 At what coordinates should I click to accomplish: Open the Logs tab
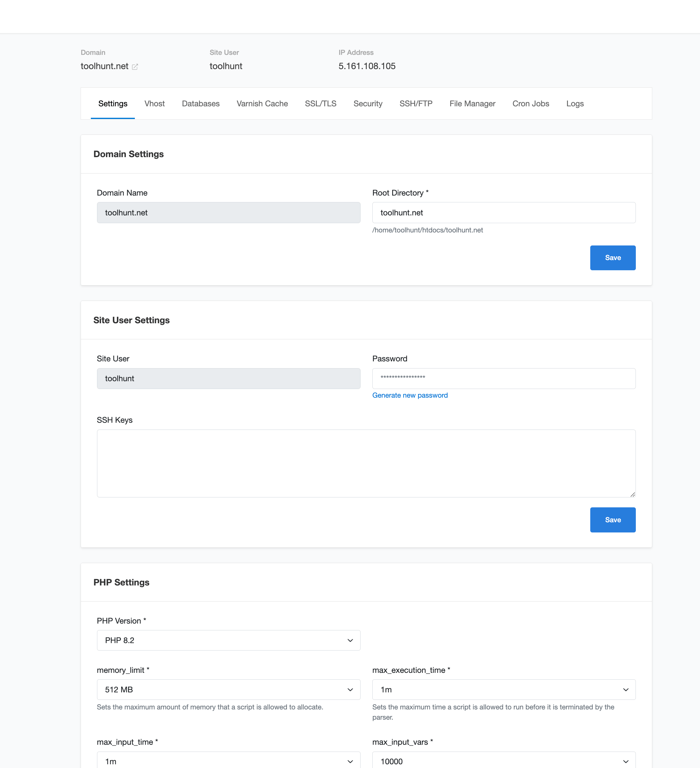pyautogui.click(x=575, y=104)
